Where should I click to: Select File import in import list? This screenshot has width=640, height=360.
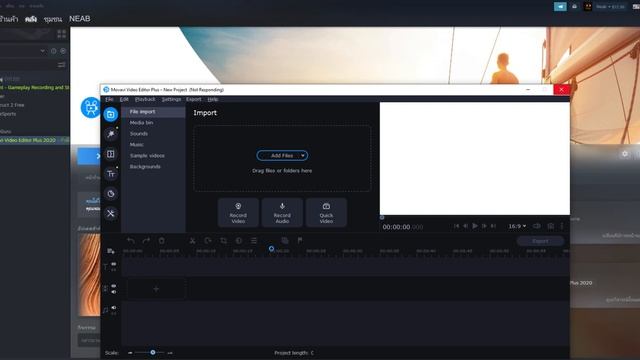click(x=153, y=111)
